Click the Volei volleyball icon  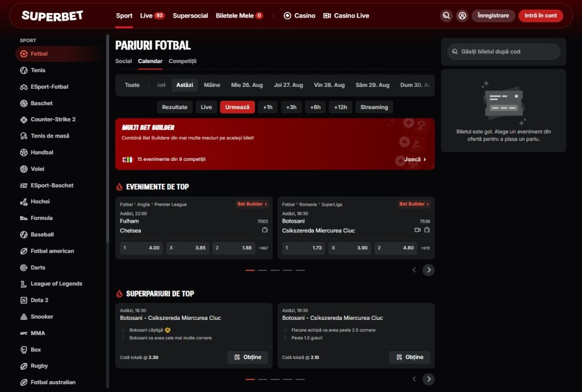24,169
